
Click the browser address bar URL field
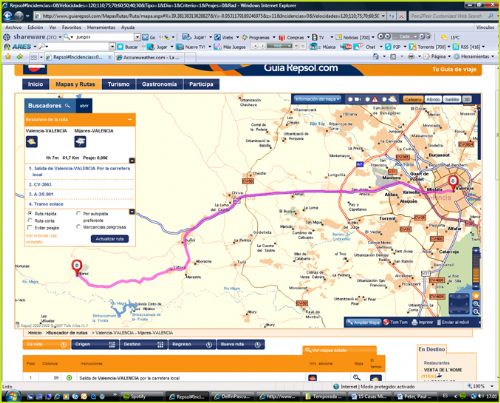[211, 16]
